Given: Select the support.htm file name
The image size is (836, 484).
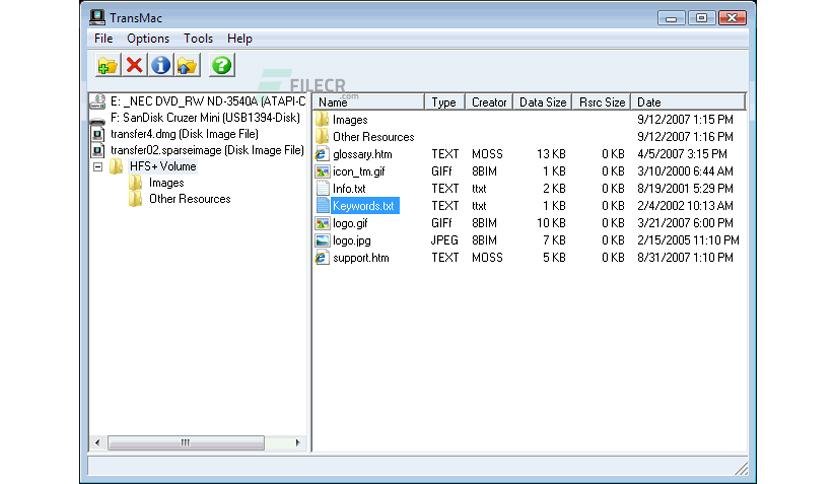Looking at the screenshot, I should (361, 257).
